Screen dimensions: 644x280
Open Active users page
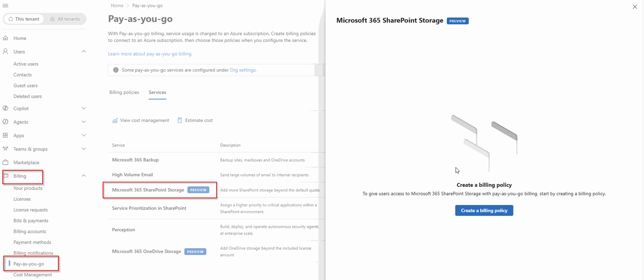point(26,64)
